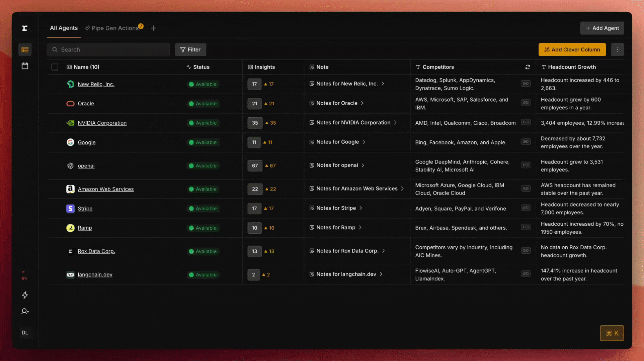Open the Stripe company link

tap(85, 209)
